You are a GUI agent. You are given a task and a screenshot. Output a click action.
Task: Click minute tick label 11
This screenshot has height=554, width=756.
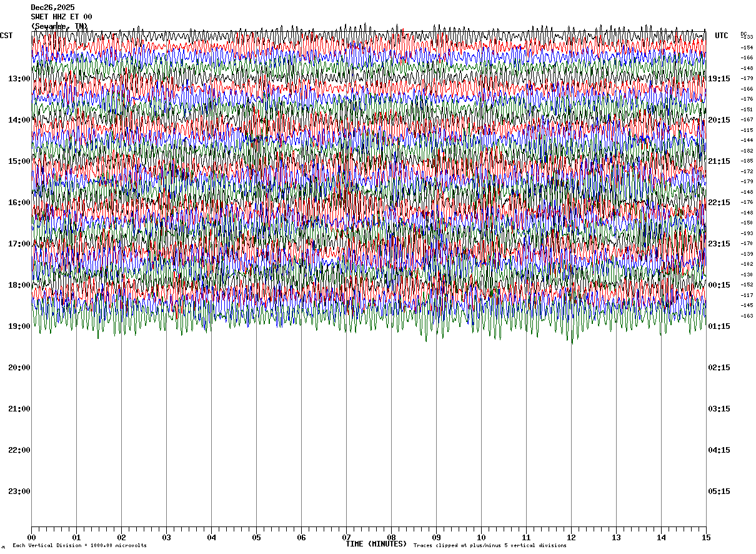526,538
